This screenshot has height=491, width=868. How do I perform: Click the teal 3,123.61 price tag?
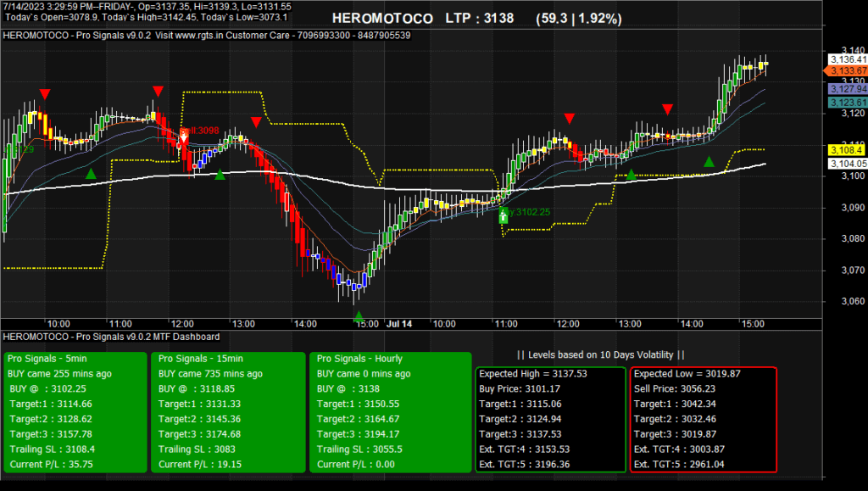tap(848, 103)
